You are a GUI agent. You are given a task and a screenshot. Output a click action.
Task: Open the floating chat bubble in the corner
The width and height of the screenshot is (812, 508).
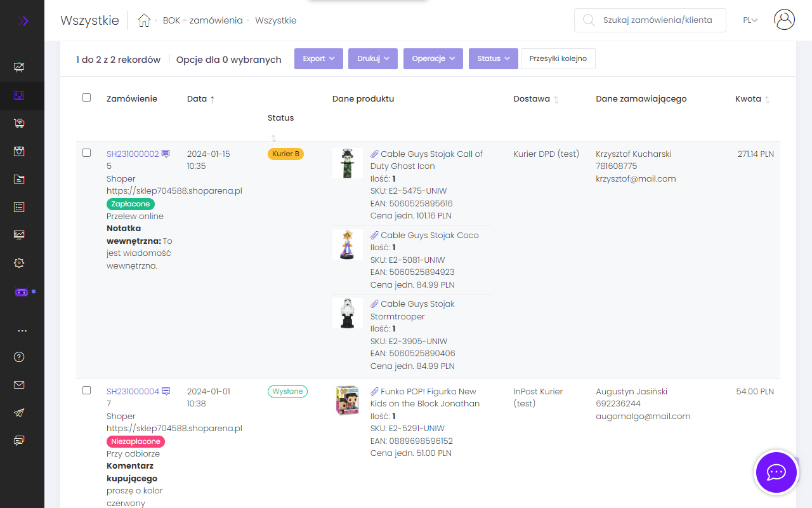(776, 472)
